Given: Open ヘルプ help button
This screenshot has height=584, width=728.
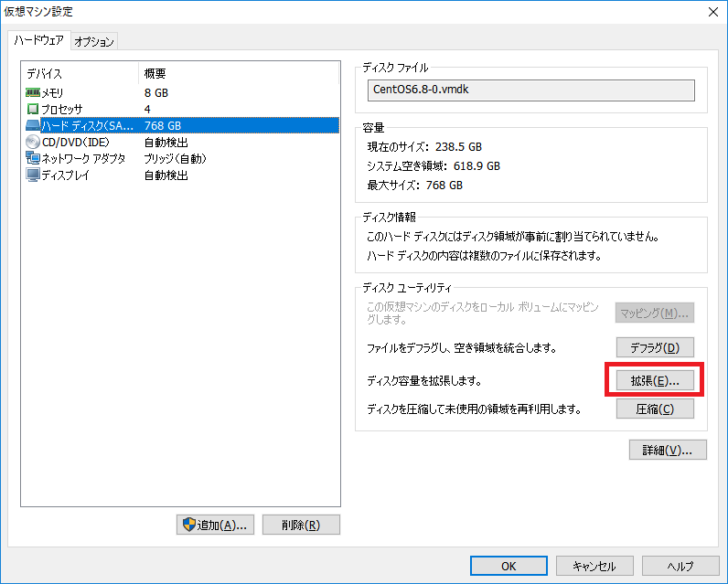Looking at the screenshot, I should coord(680,566).
